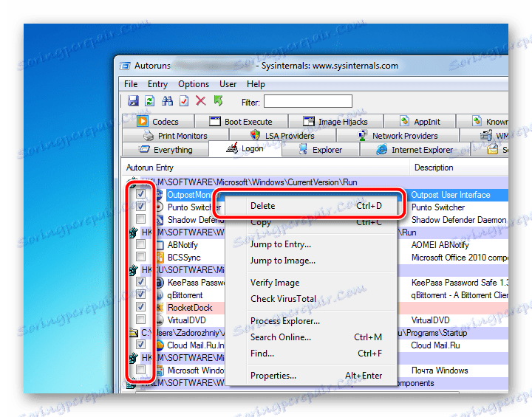
Task: Switch to the Explorer tab
Action: (x=320, y=150)
